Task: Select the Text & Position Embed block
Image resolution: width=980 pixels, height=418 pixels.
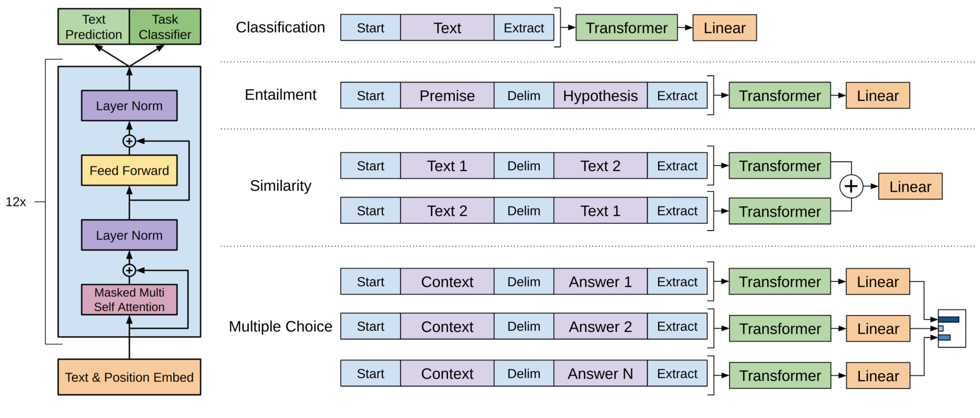Action: [x=129, y=377]
